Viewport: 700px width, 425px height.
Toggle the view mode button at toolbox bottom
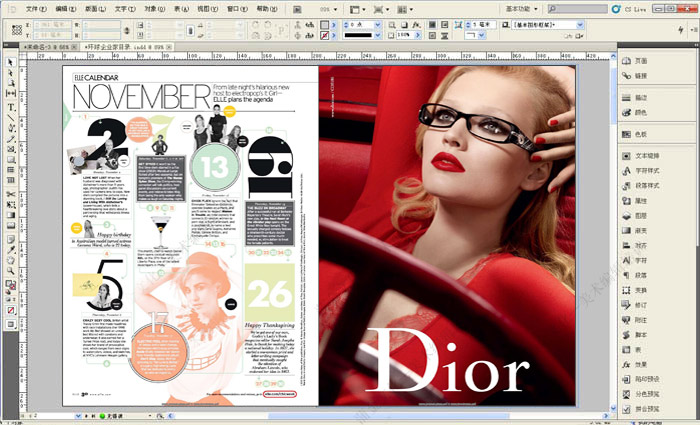[x=11, y=325]
